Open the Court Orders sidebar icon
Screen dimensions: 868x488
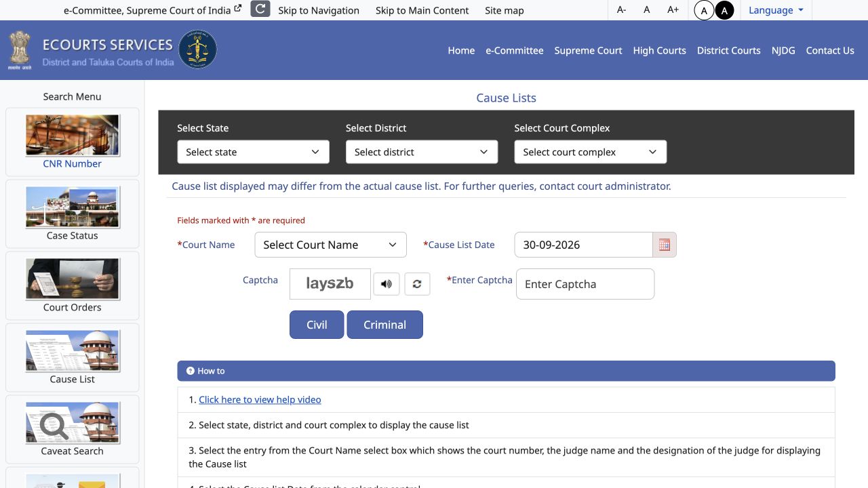[73, 279]
